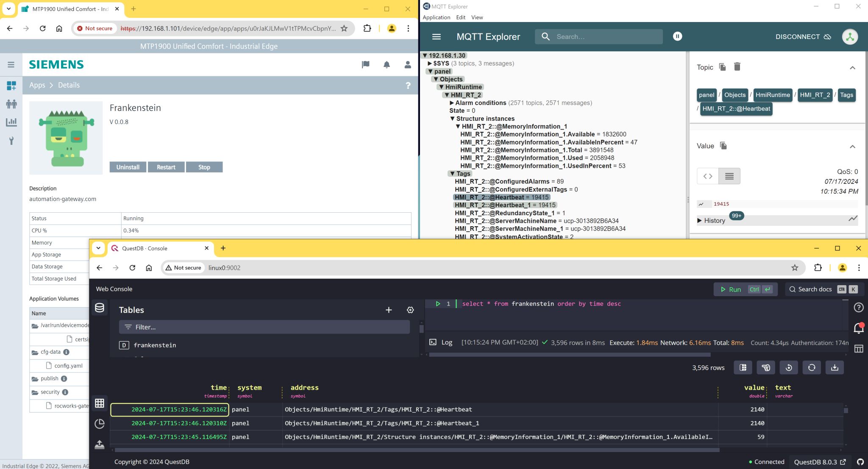Open Edit menu in MQTT Explorer
The image size is (868, 469).
tap(461, 17)
